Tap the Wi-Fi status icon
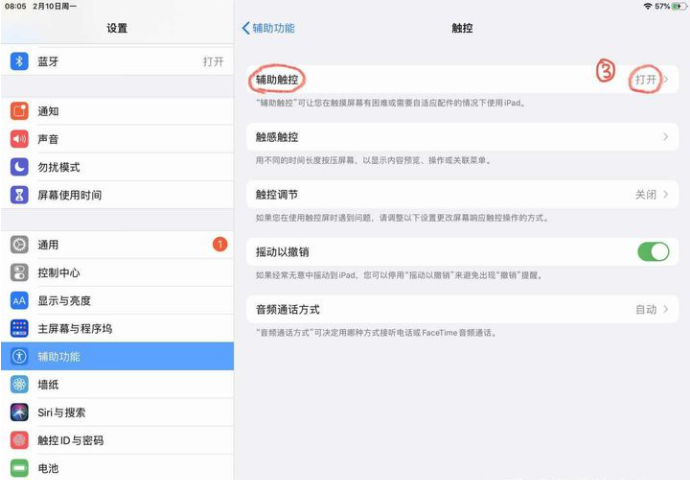Screen dimensions: 690x480 (647, 6)
